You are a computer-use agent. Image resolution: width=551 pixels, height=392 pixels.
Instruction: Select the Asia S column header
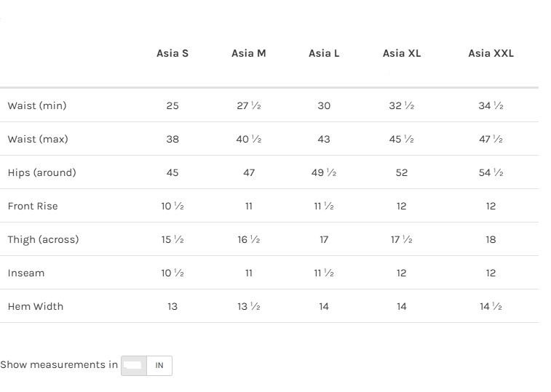click(173, 53)
